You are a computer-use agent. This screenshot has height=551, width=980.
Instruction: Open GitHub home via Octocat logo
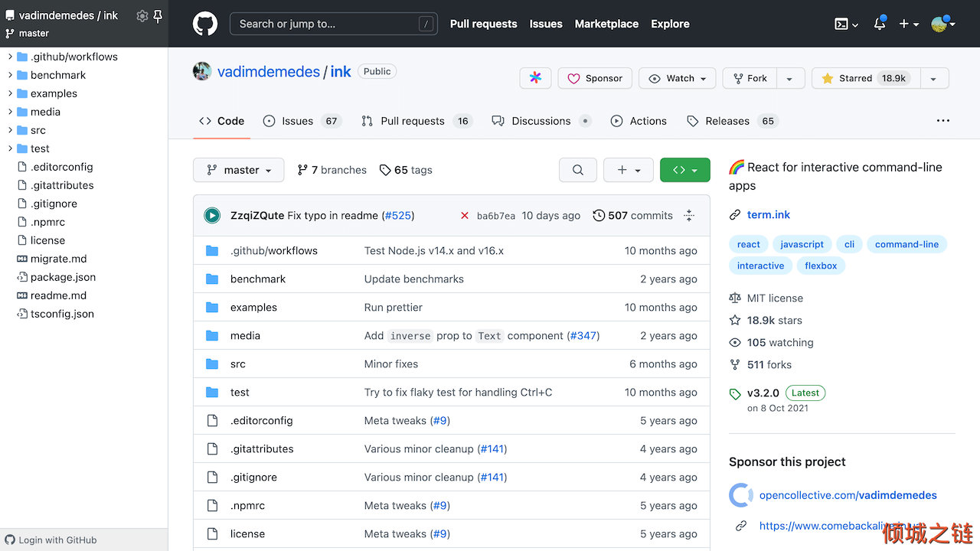coord(205,24)
